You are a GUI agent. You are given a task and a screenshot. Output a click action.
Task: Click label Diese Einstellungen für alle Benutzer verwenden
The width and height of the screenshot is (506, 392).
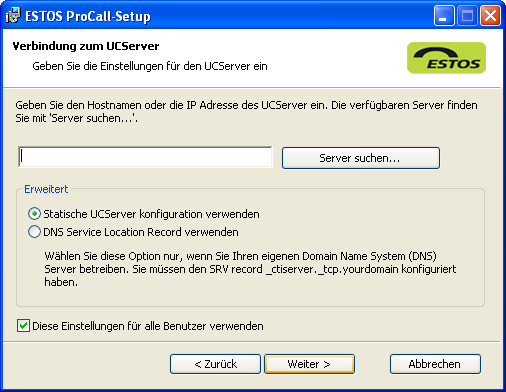(x=148, y=326)
